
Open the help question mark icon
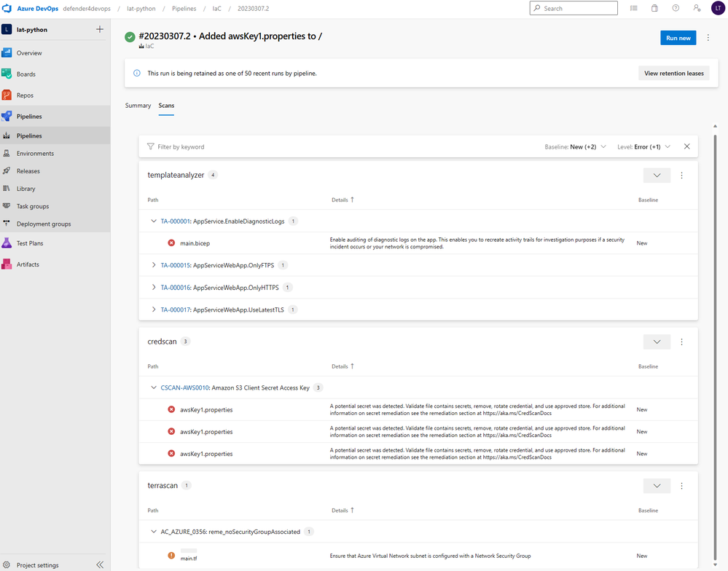[x=676, y=8]
